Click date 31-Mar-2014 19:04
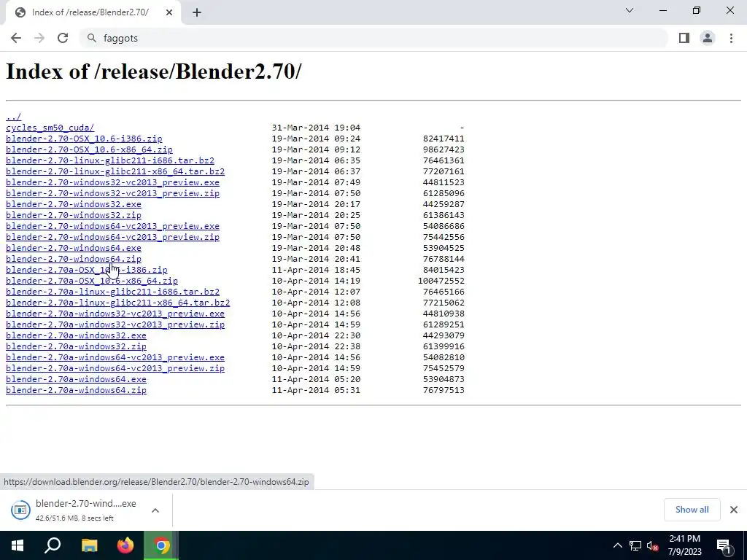 (316, 128)
